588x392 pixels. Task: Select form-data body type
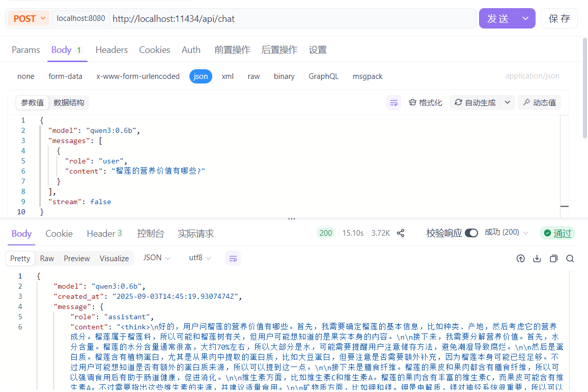[x=65, y=76]
